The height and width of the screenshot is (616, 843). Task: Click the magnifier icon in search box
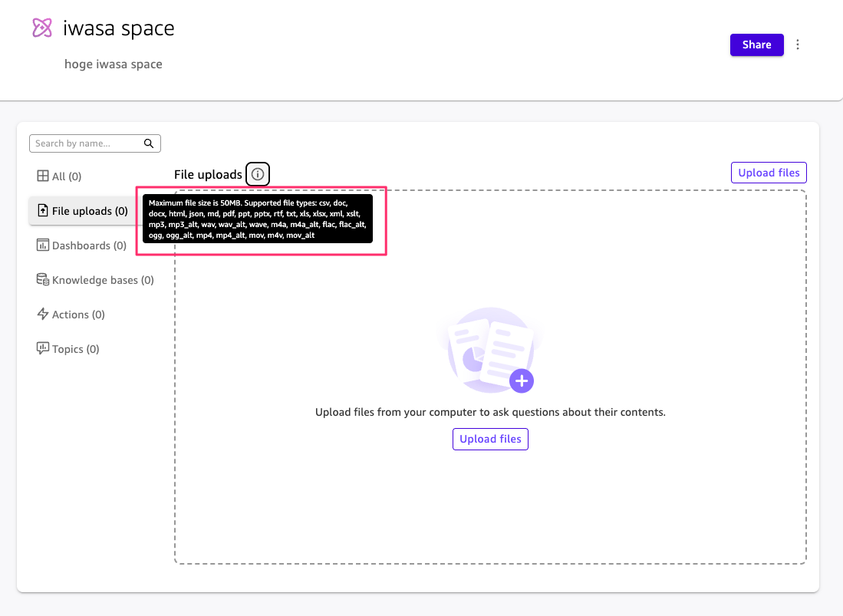(149, 143)
